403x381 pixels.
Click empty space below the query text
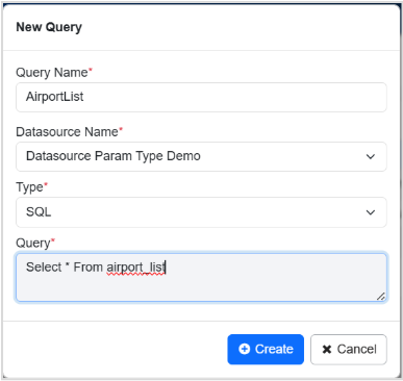[200, 289]
